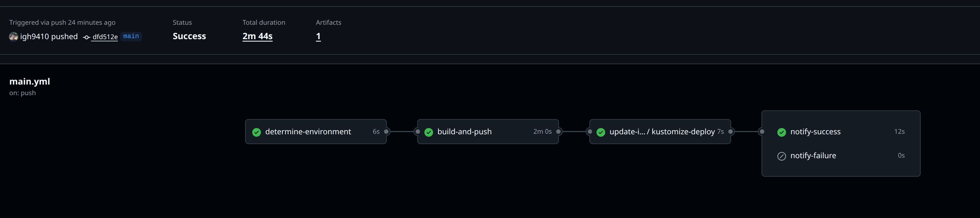Open the main branch label

(x=131, y=36)
